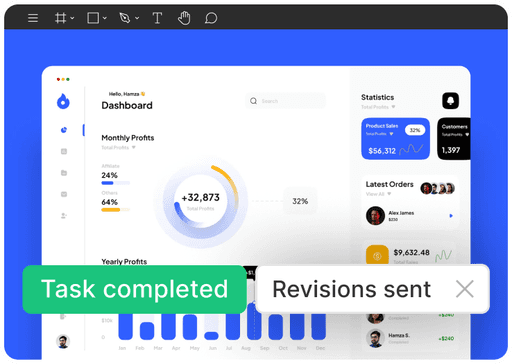This screenshot has width=512, height=364.
Task: Select the Hand tool
Action: (x=184, y=18)
